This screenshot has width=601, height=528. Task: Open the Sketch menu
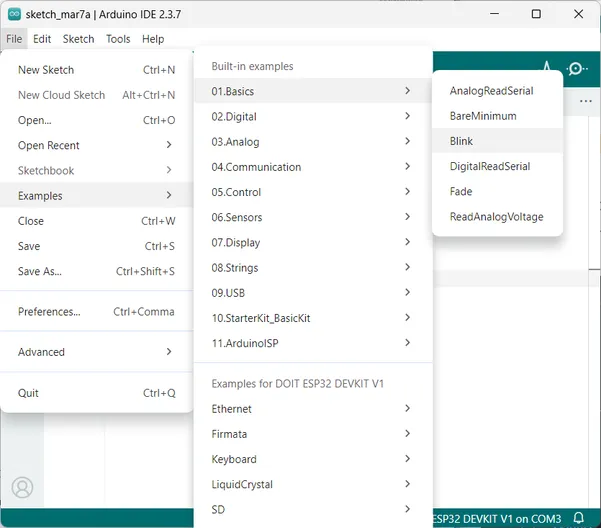(78, 39)
